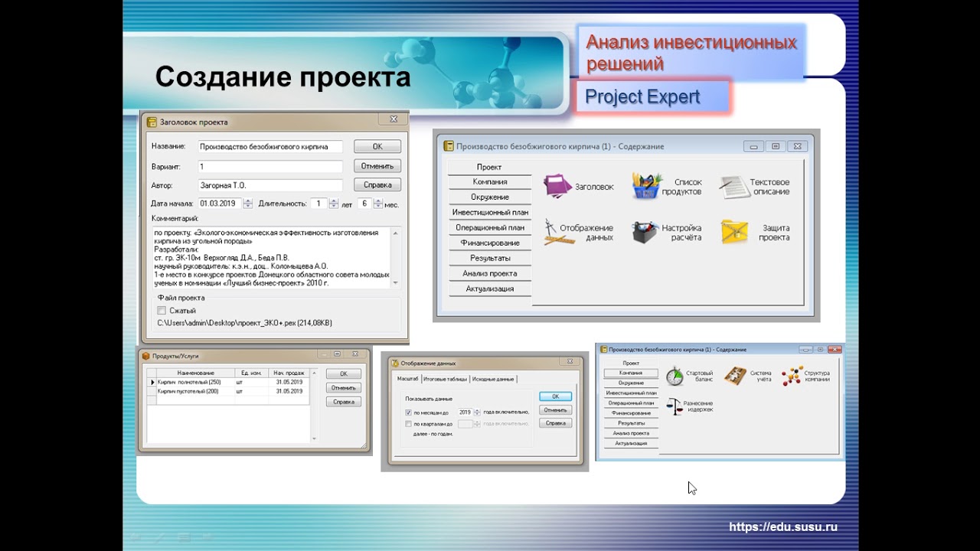Viewport: 980px width, 551px height.
Task: Open the Настройка расчёта toolbox icon
Action: click(645, 232)
